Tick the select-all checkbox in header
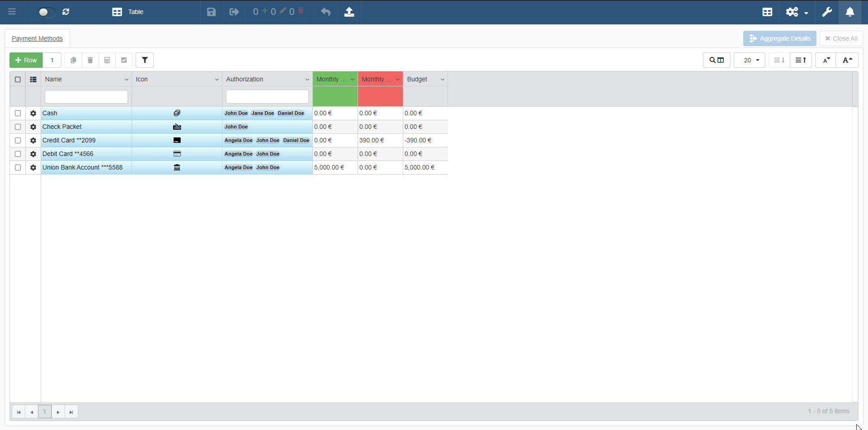 18,80
